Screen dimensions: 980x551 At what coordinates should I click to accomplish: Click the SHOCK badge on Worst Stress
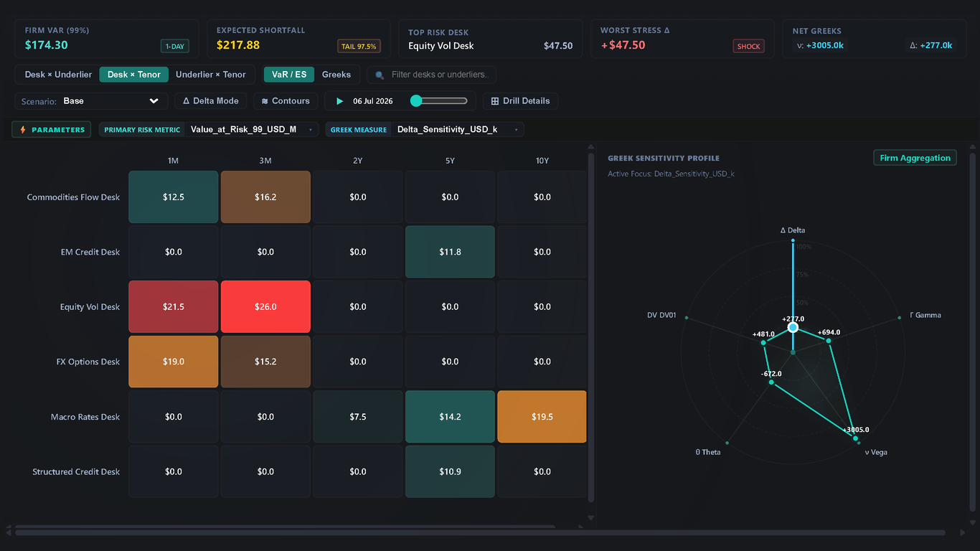tap(748, 47)
